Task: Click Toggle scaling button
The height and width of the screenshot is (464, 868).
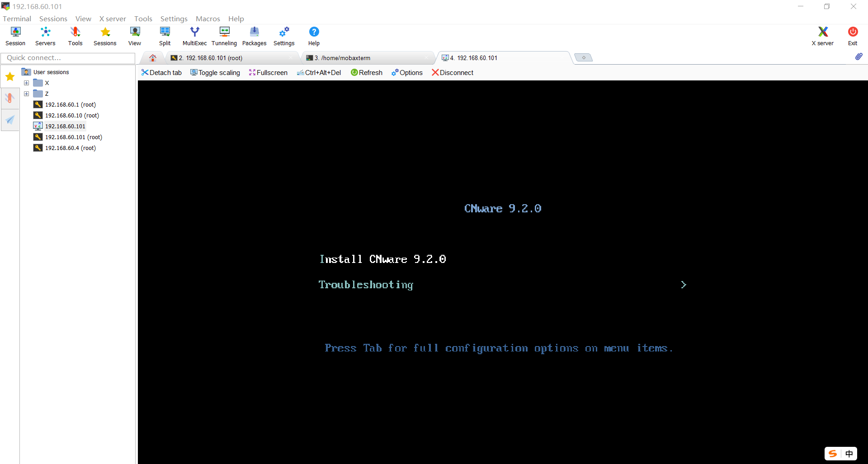Action: pyautogui.click(x=215, y=73)
